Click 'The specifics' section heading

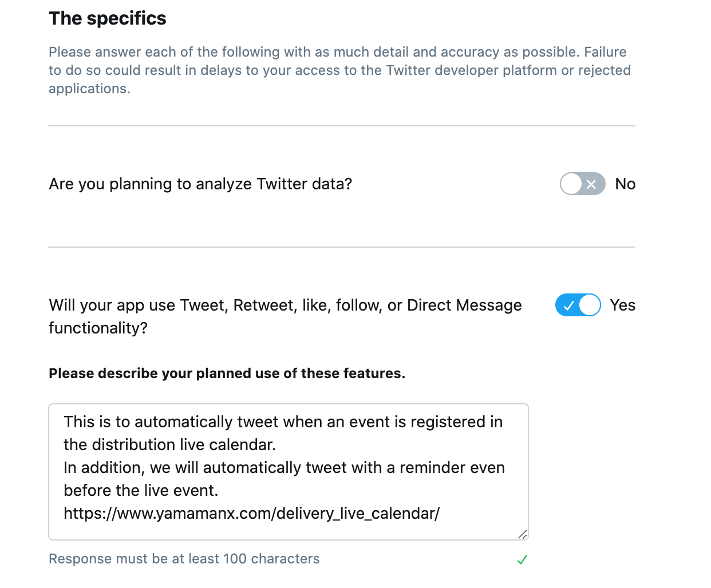pyautogui.click(x=108, y=18)
